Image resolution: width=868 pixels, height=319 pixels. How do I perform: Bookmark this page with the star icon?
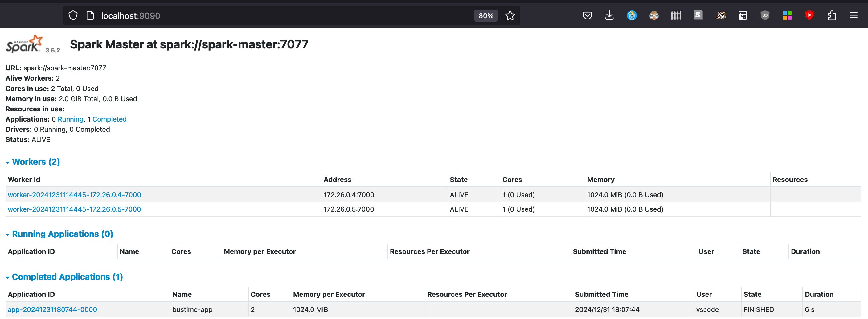(x=510, y=15)
